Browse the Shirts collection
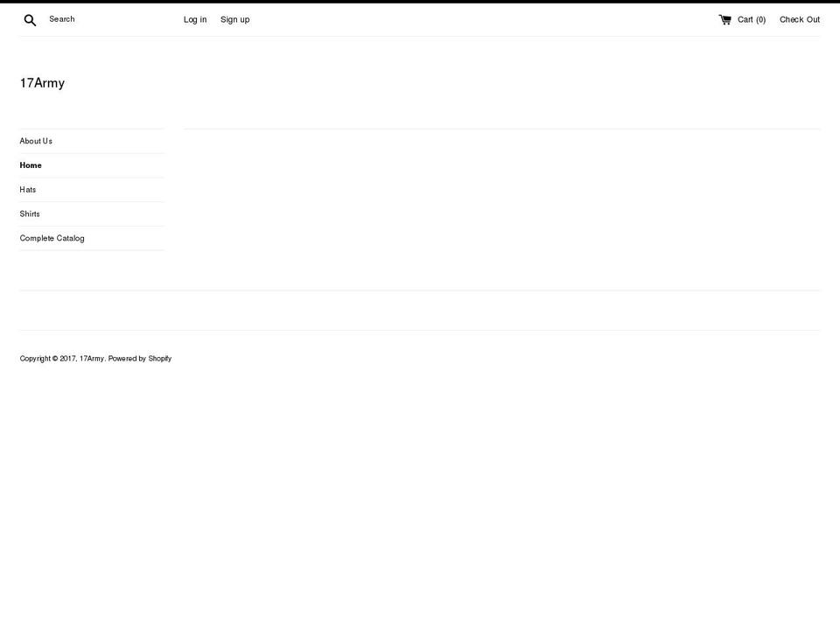This screenshot has width=840, height=630. pos(29,213)
